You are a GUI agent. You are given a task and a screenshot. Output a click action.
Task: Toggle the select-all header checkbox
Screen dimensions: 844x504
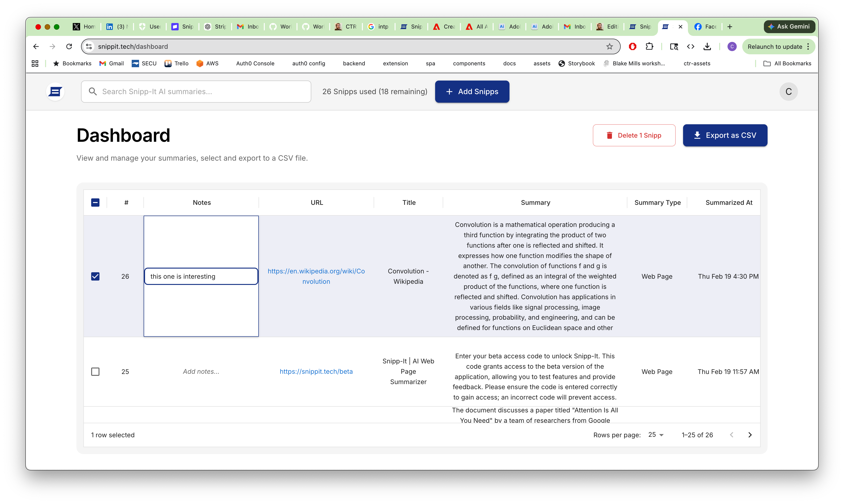coord(95,203)
